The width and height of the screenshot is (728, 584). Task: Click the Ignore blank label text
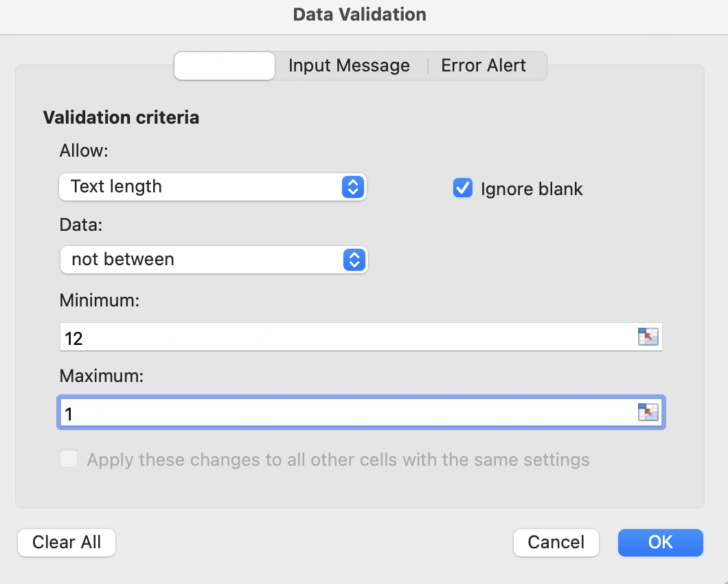531,190
